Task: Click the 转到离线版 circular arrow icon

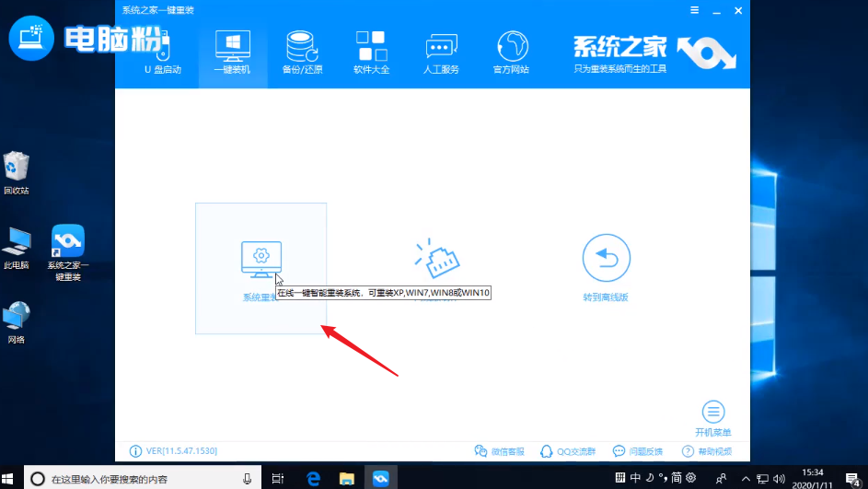Action: (607, 258)
